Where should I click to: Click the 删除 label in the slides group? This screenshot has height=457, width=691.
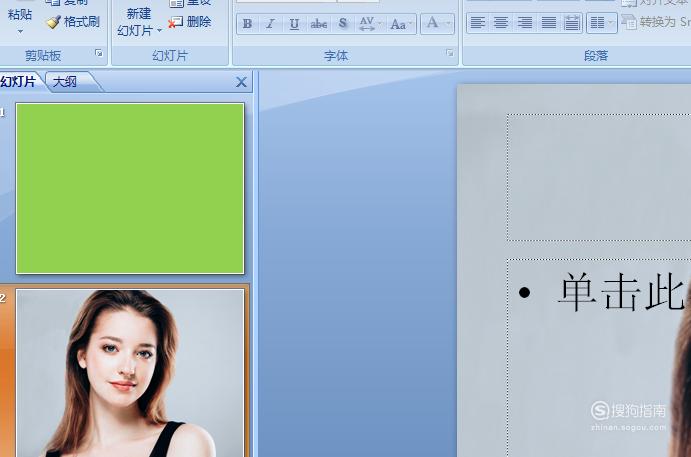click(199, 22)
